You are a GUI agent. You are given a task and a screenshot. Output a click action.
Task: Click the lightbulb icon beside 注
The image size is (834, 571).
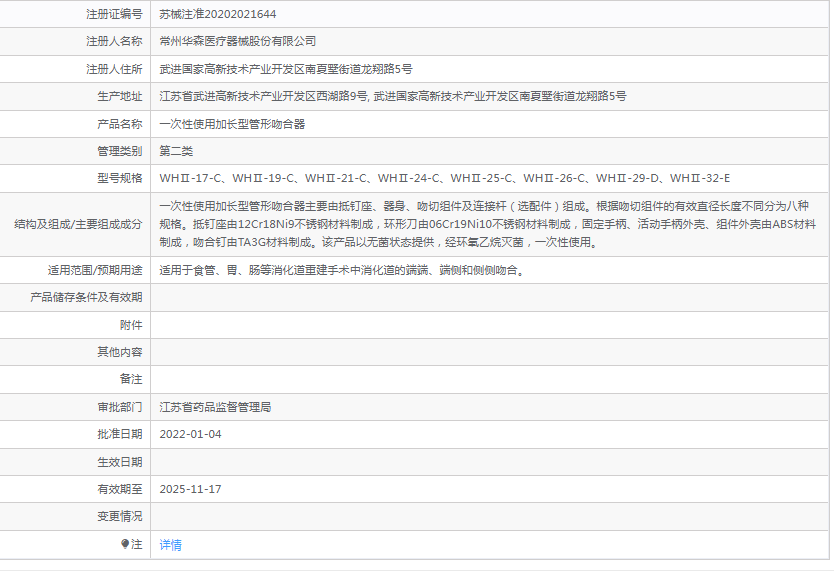pos(125,544)
